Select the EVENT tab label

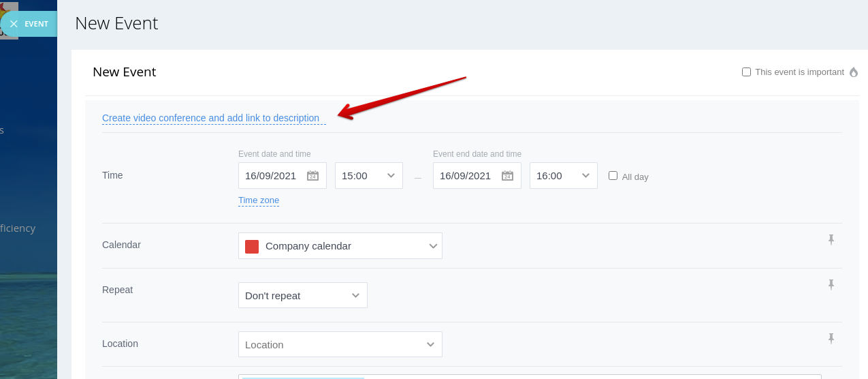[36, 24]
